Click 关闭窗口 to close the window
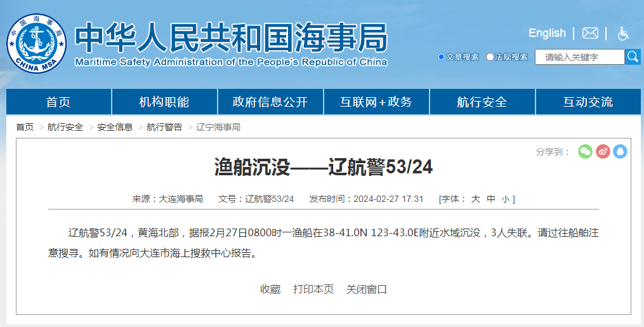The height and width of the screenshot is (327, 644). tap(366, 289)
